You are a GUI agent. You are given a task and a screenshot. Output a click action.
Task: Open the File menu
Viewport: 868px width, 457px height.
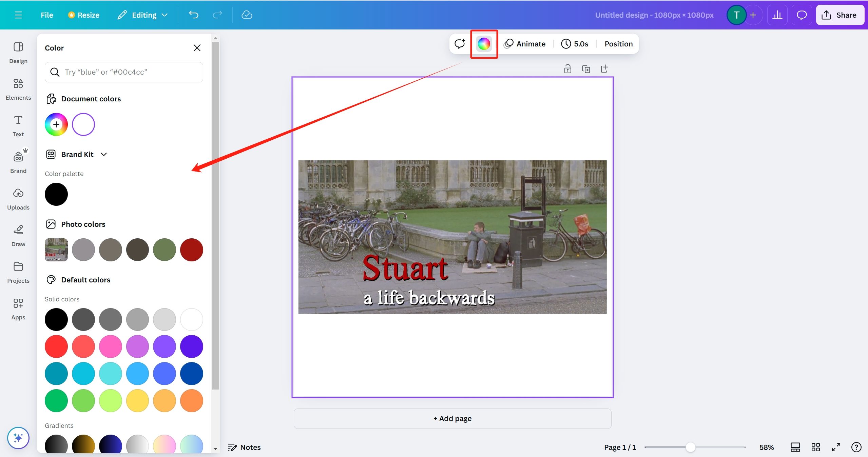(47, 15)
